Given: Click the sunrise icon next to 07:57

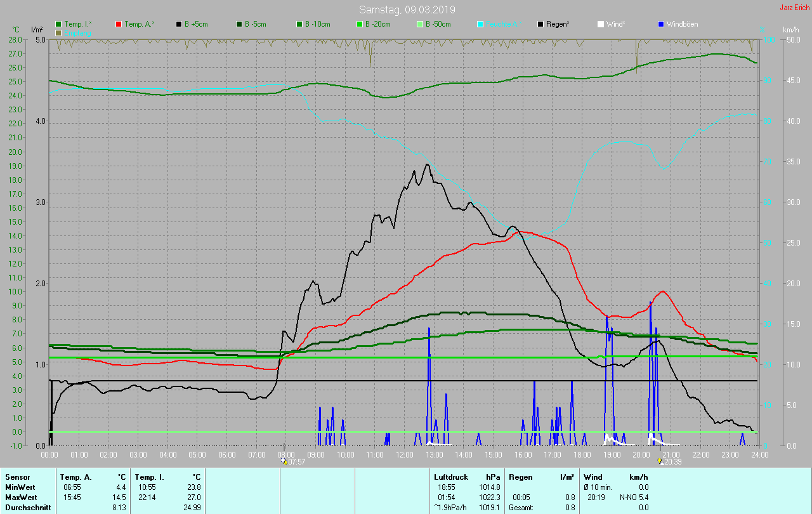Looking at the screenshot, I should click(284, 461).
